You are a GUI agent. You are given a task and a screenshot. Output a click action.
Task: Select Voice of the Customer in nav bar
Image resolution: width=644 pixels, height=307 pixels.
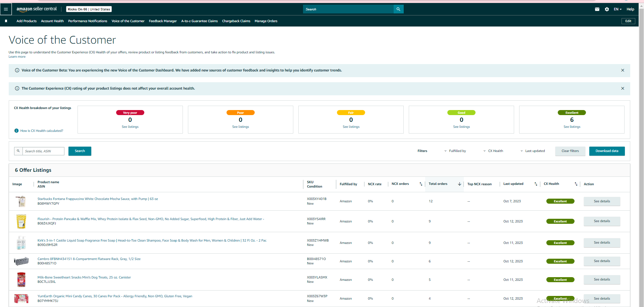pos(128,21)
